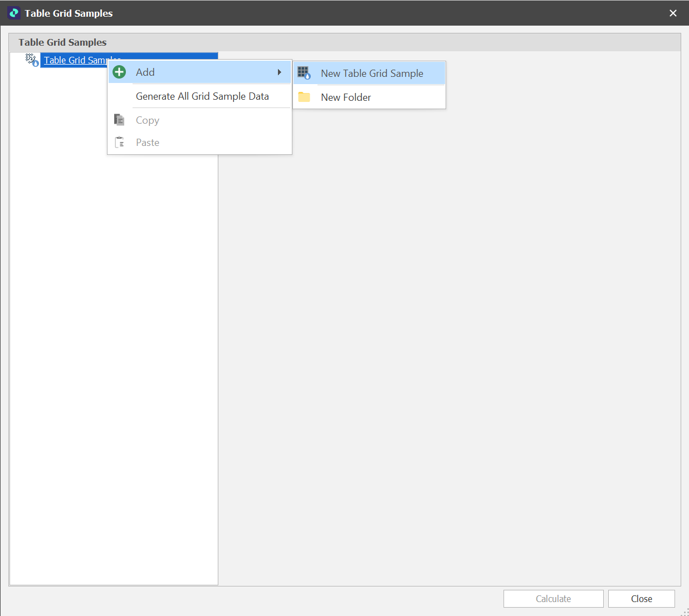Expand the Add submenu arrow
The height and width of the screenshot is (616, 689).
pyautogui.click(x=280, y=72)
